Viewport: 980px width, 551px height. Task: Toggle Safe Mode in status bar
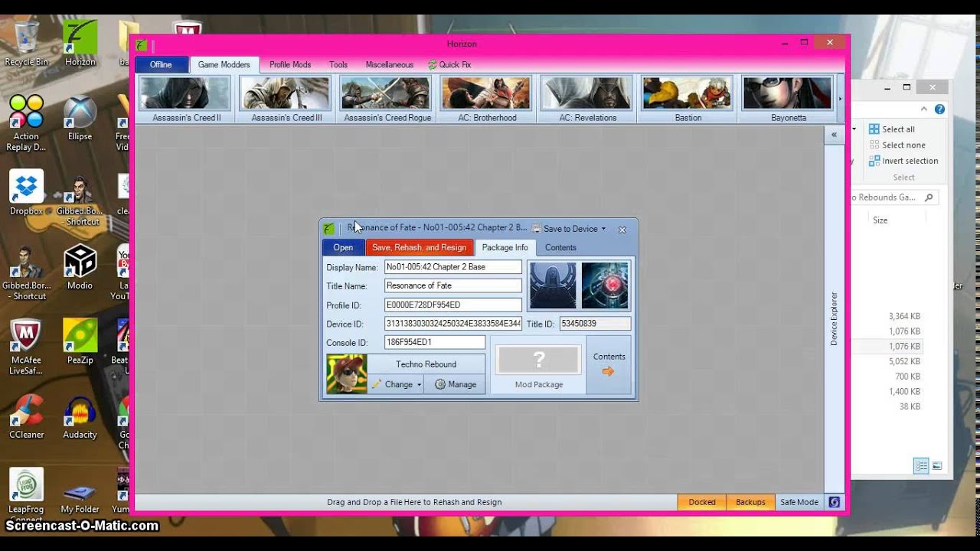click(799, 502)
